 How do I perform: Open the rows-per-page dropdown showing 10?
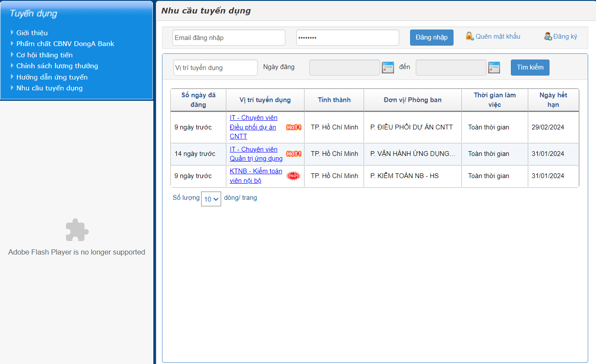tap(211, 199)
